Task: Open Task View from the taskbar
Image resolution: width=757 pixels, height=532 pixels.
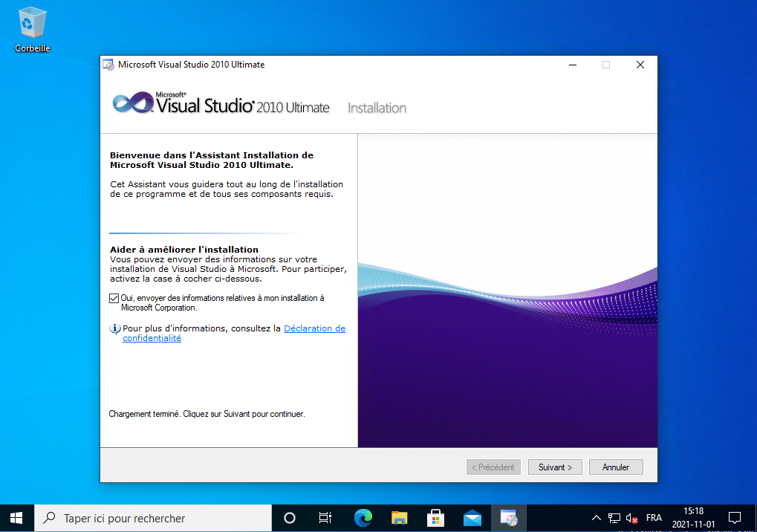Action: click(x=325, y=518)
